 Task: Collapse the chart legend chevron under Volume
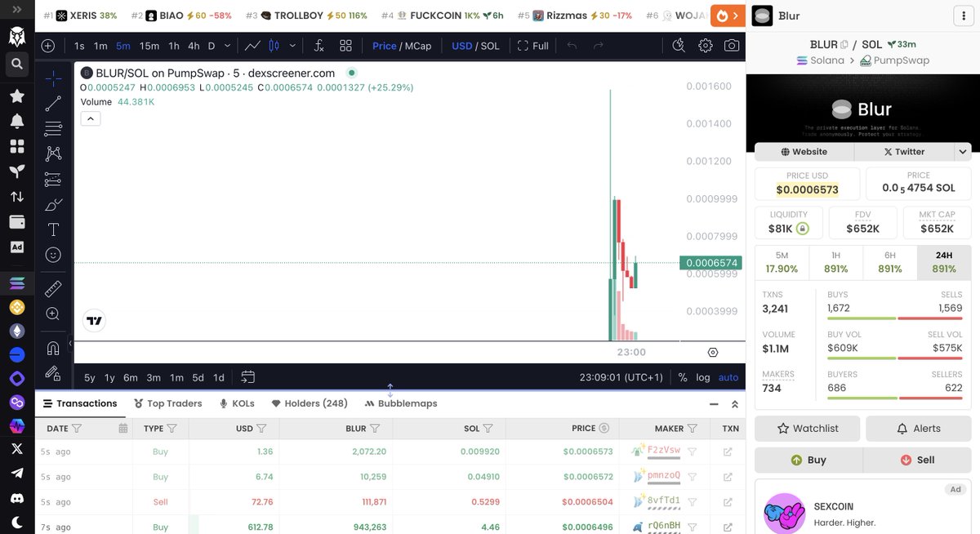(91, 118)
